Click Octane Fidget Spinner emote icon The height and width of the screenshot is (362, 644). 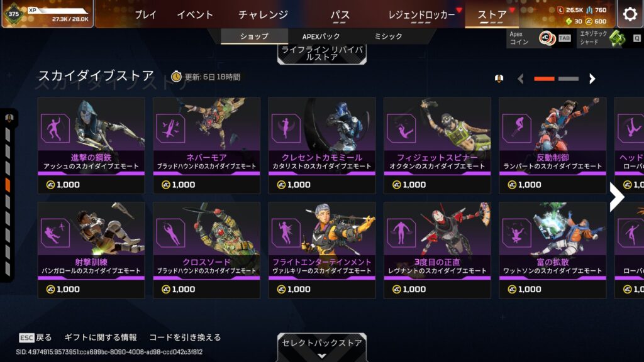click(x=401, y=128)
